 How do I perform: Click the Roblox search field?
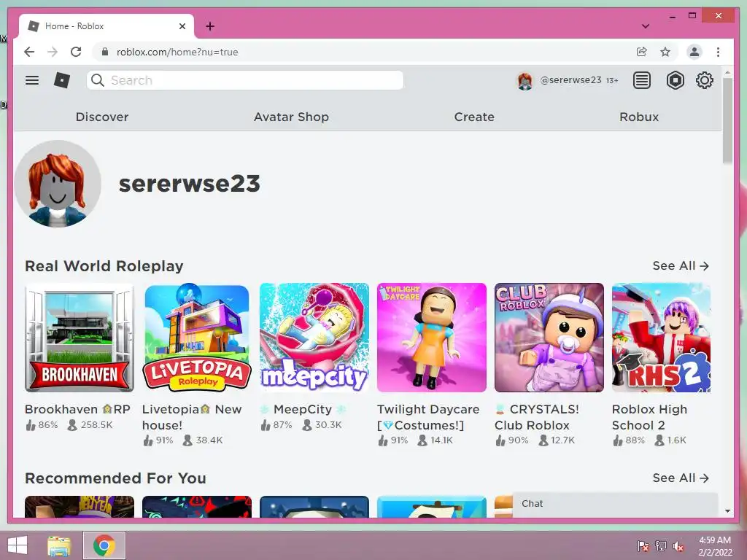point(245,80)
